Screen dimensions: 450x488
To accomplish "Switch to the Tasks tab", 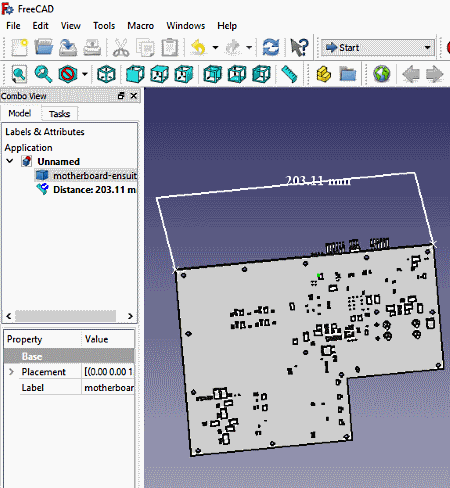I will pos(59,114).
